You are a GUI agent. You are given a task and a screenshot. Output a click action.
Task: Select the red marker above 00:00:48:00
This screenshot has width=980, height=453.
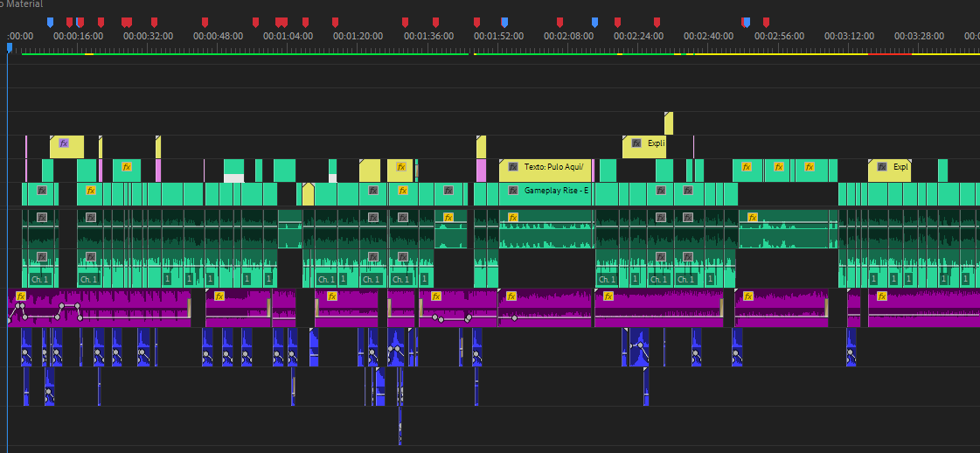coord(205,23)
